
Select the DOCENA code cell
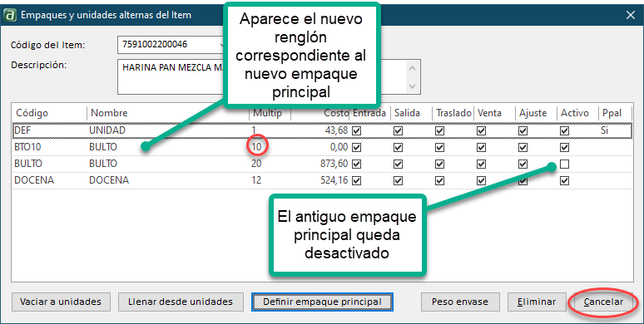point(34,180)
